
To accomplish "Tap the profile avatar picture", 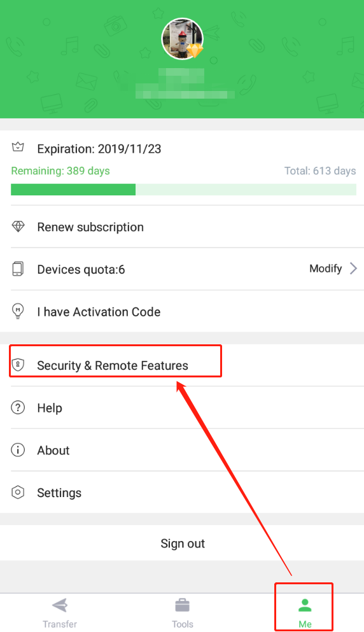I will pos(182,39).
